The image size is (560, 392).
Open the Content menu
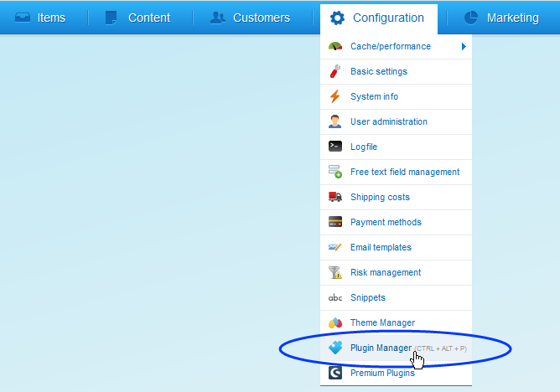[138, 18]
